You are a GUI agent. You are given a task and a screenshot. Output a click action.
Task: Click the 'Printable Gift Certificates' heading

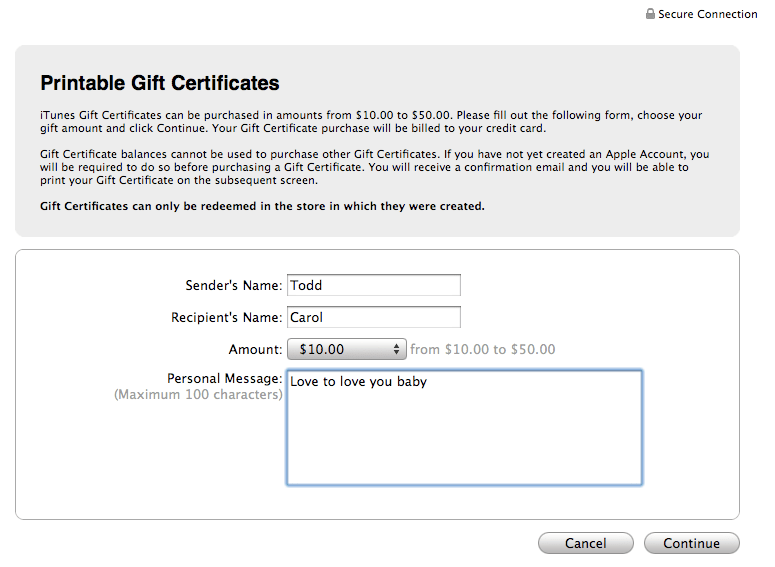(x=160, y=83)
